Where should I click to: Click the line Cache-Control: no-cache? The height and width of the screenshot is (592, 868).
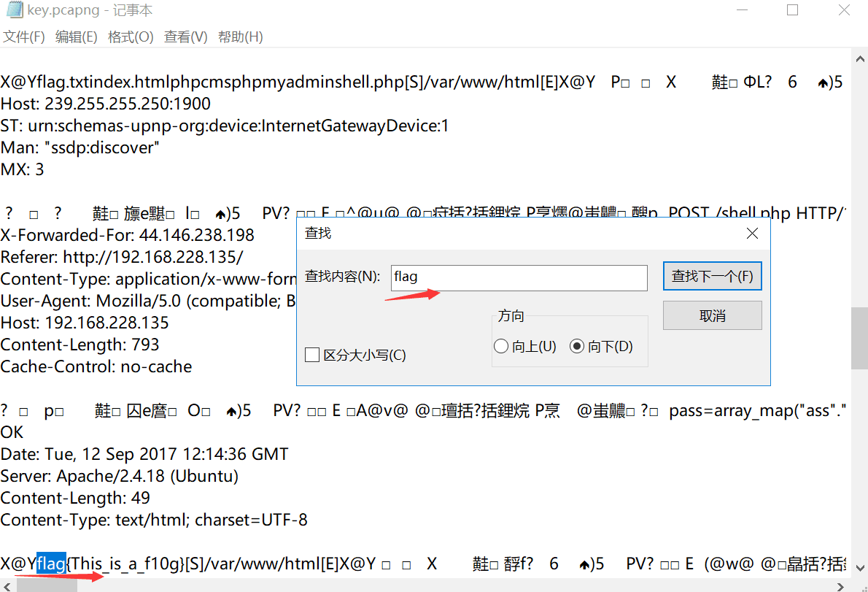tap(96, 366)
